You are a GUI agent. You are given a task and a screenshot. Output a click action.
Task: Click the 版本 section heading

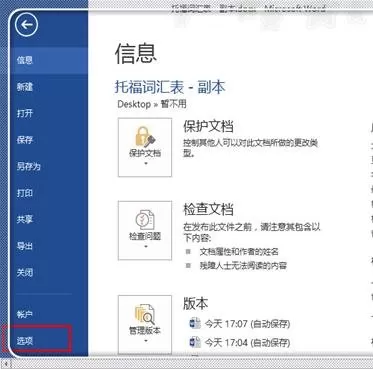point(196,303)
